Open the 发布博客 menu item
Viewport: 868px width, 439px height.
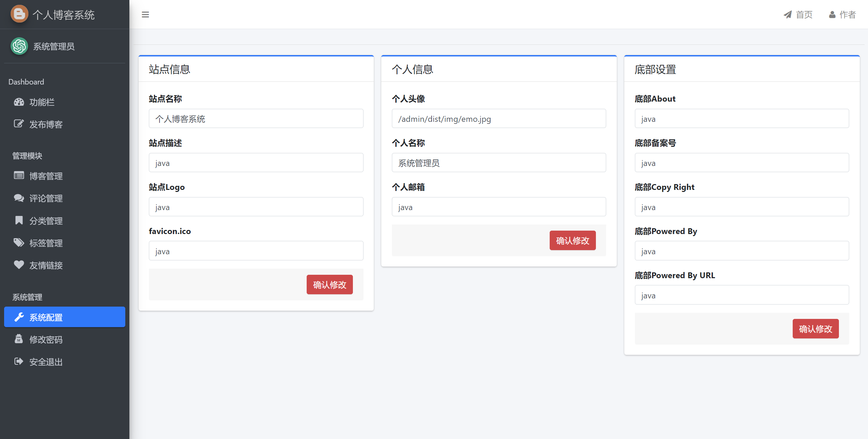pos(64,124)
